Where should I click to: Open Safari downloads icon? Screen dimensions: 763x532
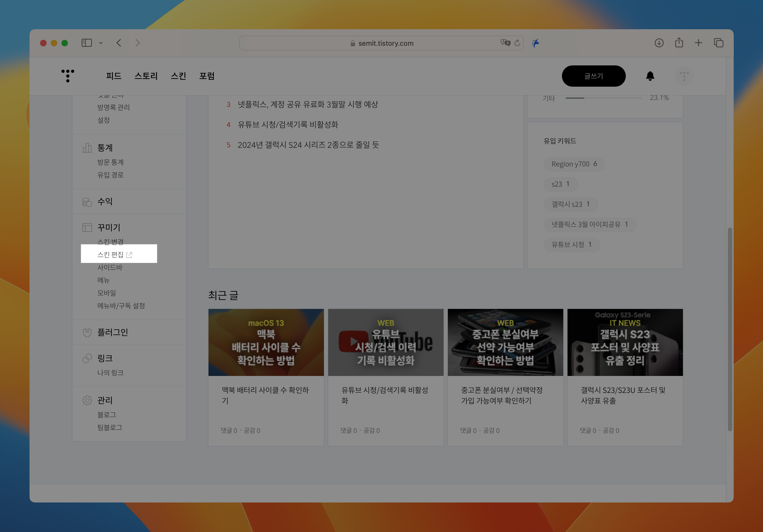[659, 43]
